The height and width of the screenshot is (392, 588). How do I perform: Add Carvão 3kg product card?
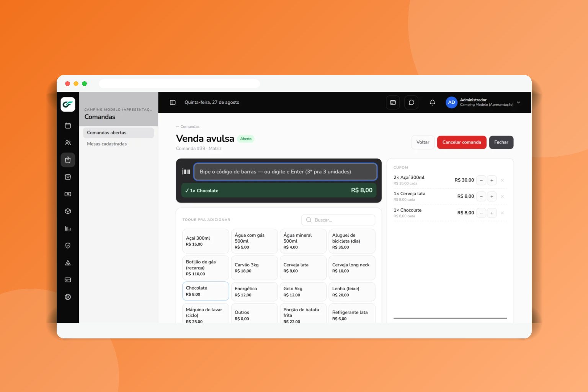[254, 268]
